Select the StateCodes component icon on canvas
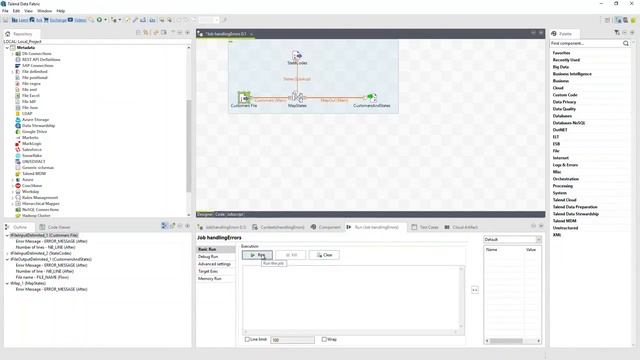Image resolution: width=640 pixels, height=360 pixels. click(297, 55)
